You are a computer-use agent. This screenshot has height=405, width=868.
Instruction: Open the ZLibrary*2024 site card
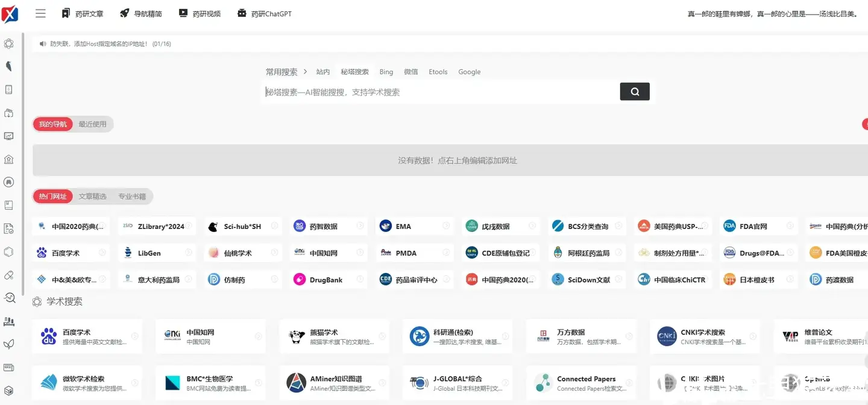[157, 226]
